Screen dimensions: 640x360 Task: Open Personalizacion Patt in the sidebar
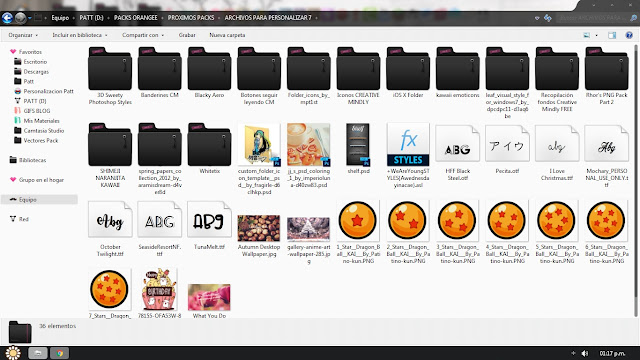[x=48, y=91]
